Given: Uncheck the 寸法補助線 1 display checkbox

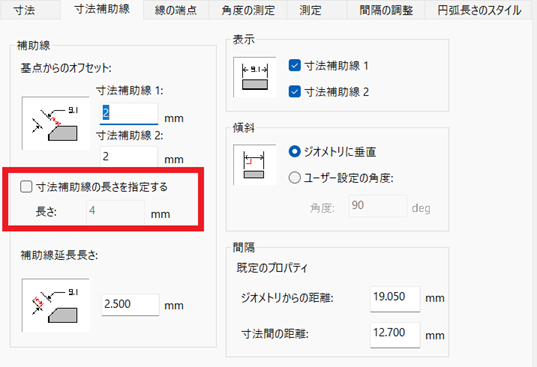Looking at the screenshot, I should pyautogui.click(x=295, y=65).
